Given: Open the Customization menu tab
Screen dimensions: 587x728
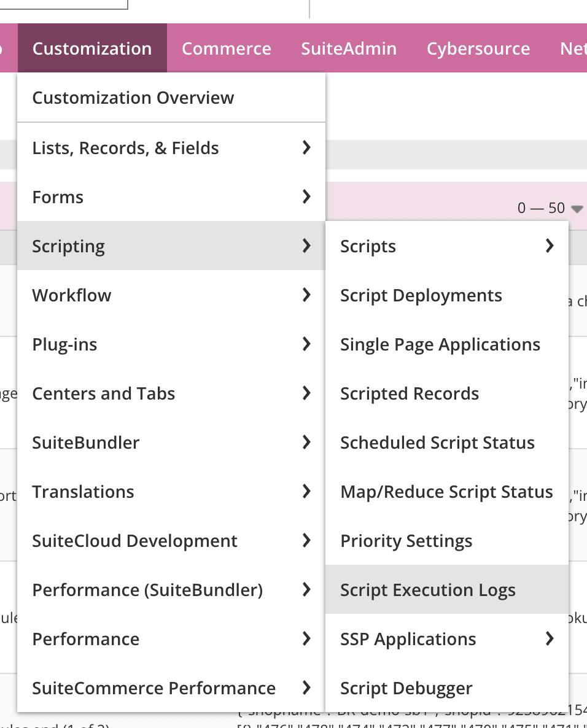Looking at the screenshot, I should click(91, 48).
